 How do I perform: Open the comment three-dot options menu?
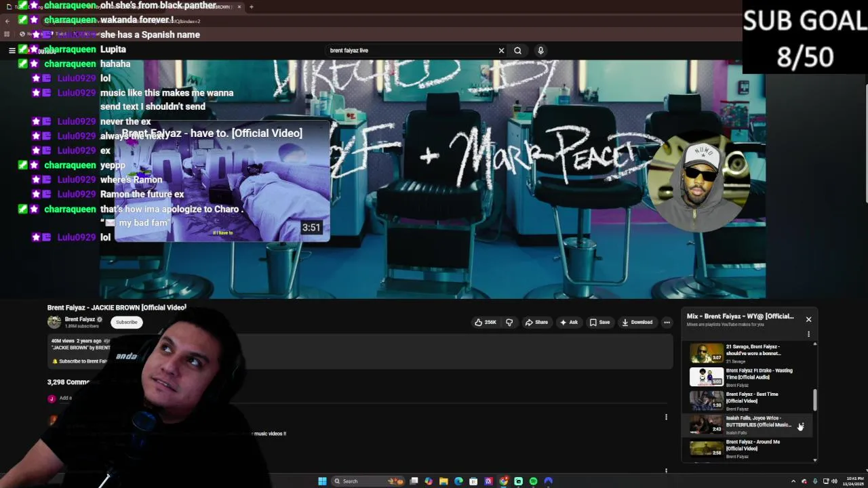666,418
